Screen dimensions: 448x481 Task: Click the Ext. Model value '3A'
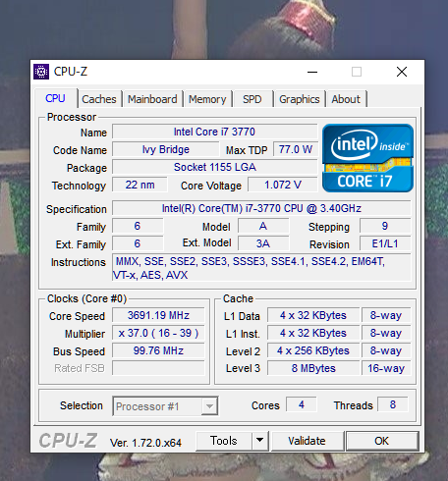click(x=263, y=243)
